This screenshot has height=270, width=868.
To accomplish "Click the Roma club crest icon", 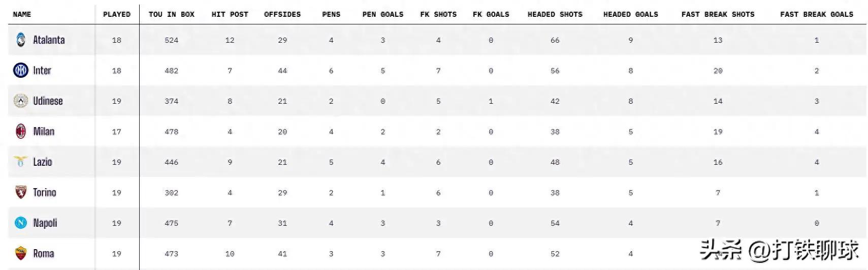I will pyautogui.click(x=21, y=253).
